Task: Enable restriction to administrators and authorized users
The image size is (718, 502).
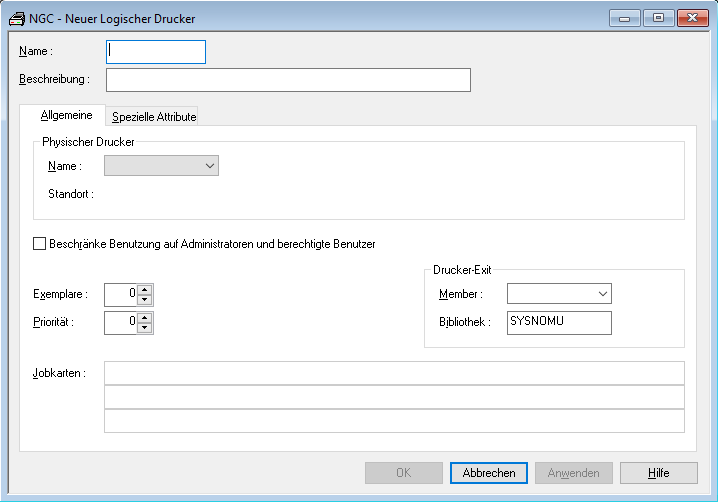Action: pos(40,243)
